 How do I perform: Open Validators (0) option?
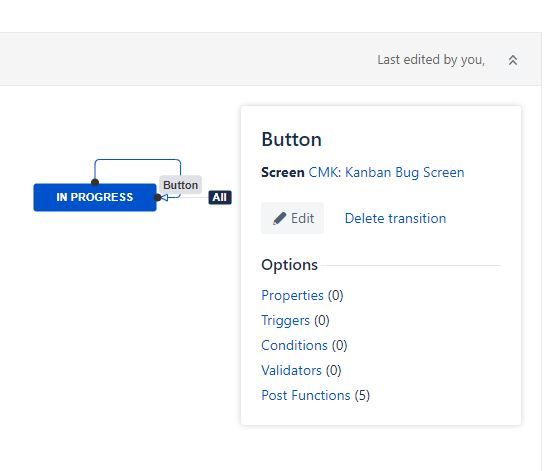301,370
